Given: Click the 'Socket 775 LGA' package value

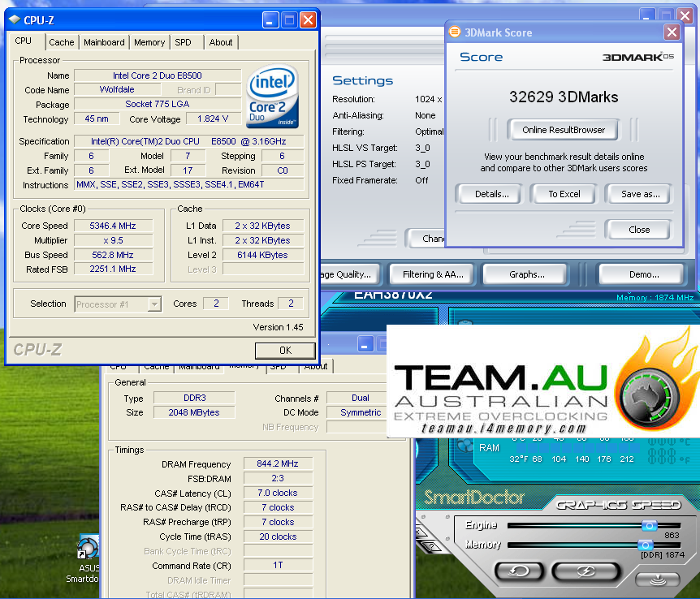Looking at the screenshot, I should (x=158, y=104).
